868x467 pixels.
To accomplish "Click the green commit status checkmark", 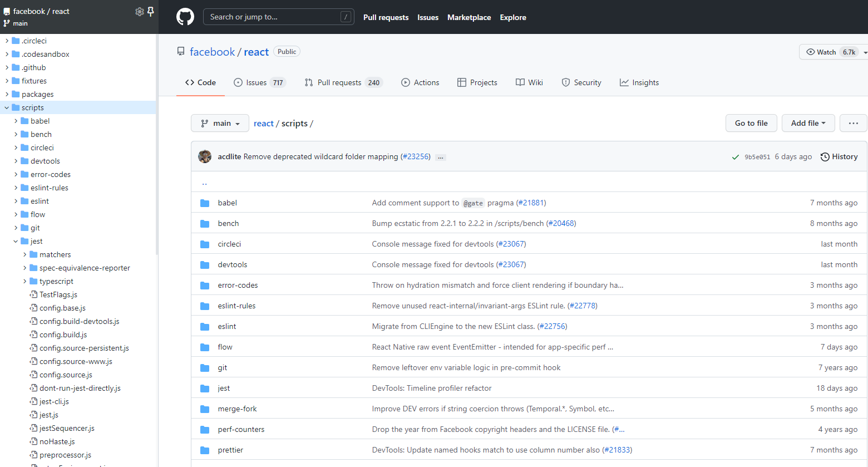I will point(736,157).
